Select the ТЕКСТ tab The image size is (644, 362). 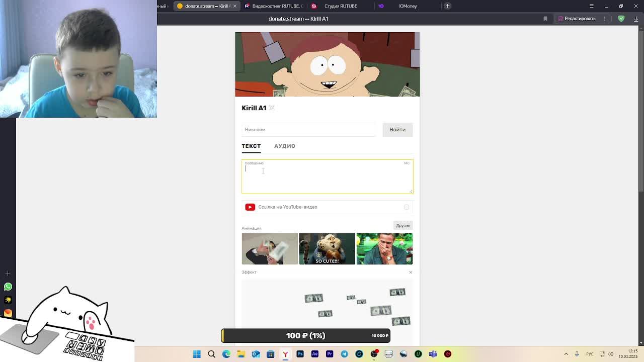pos(251,146)
